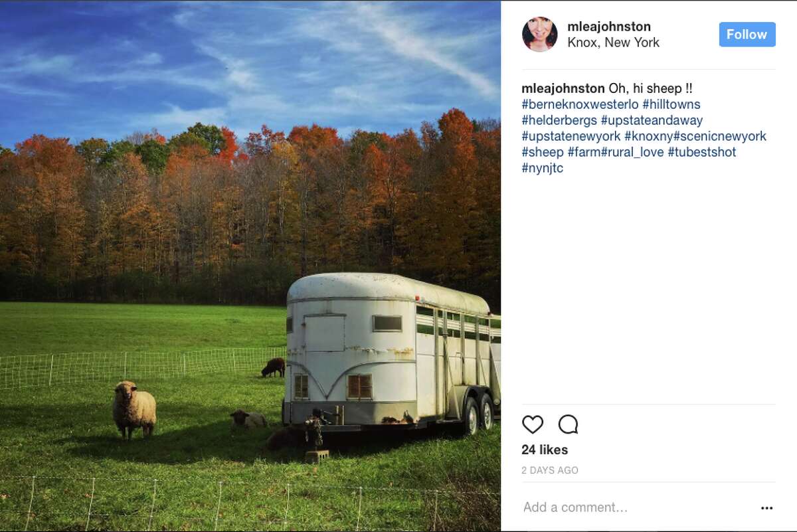797x532 pixels.
Task: Open the Knox, New York location
Action: click(x=614, y=43)
